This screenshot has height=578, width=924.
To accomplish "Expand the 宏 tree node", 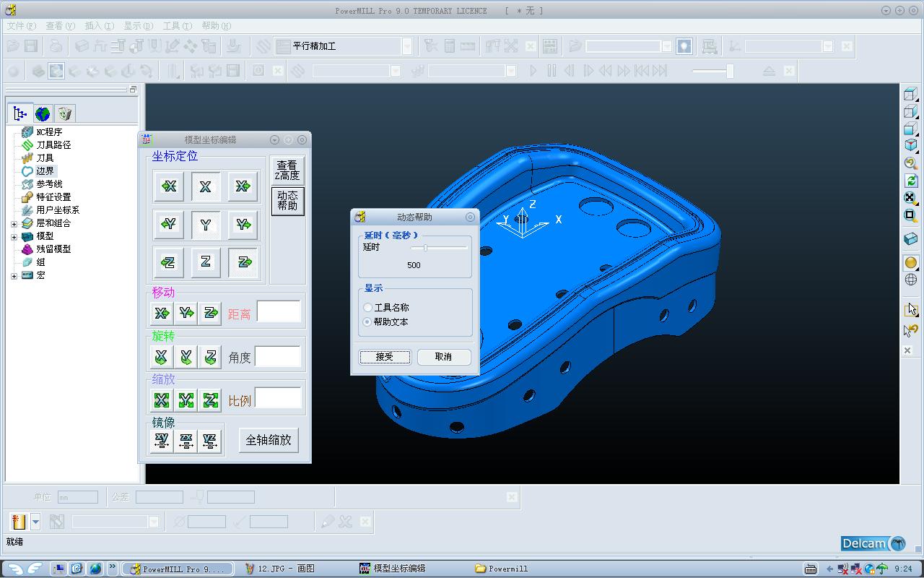I will pos(14,275).
